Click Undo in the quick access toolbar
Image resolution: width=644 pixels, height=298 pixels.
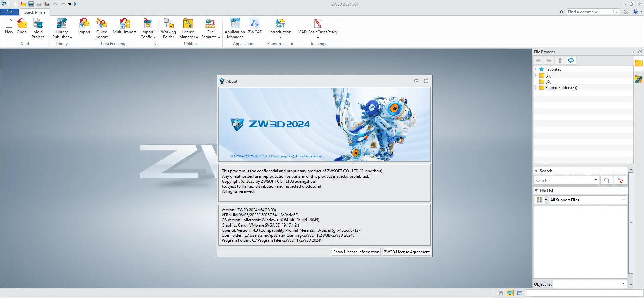tap(55, 4)
